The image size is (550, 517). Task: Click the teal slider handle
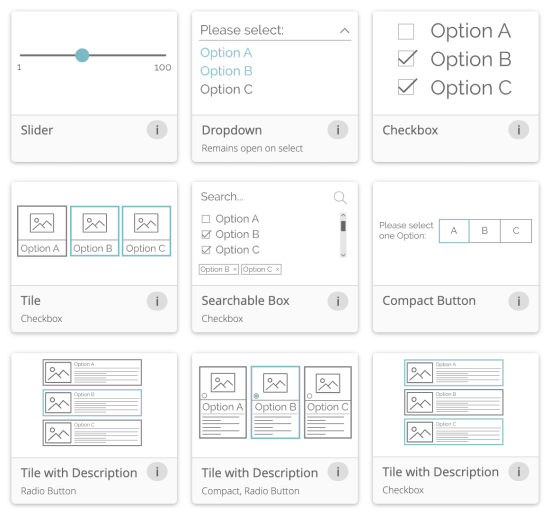tap(82, 55)
